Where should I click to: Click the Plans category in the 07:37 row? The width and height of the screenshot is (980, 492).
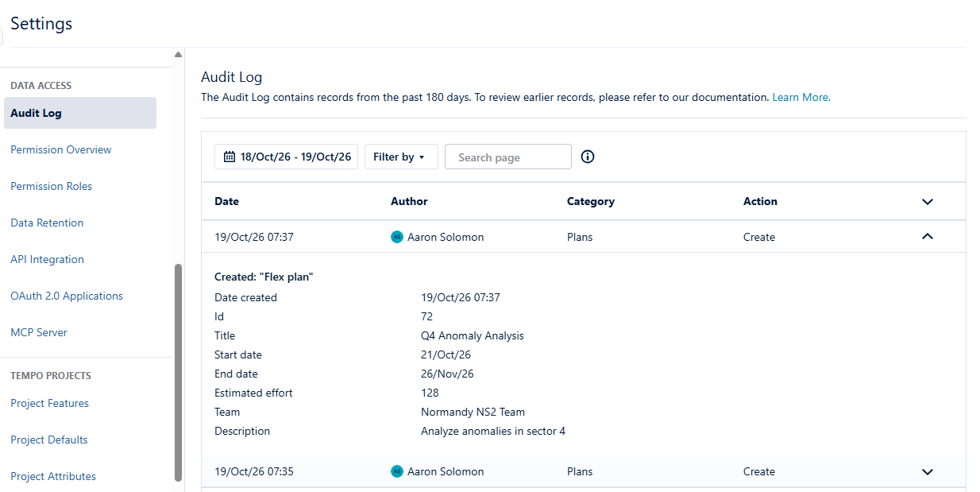click(580, 237)
